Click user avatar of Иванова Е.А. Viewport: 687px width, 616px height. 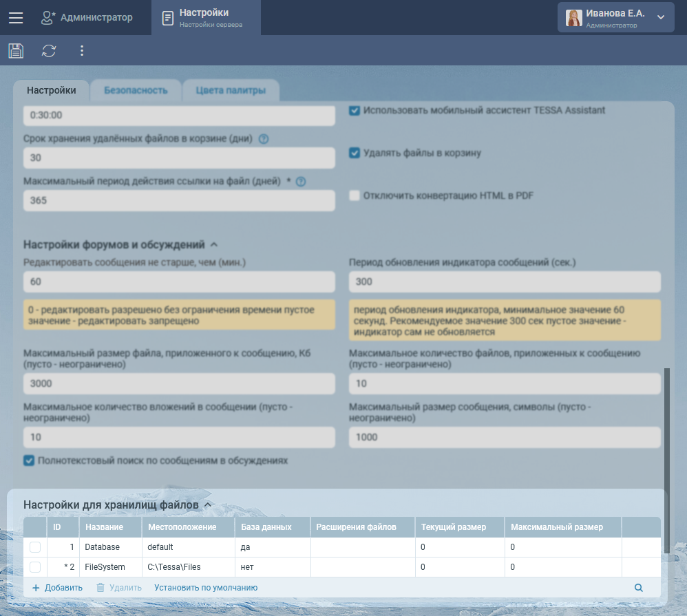(573, 18)
